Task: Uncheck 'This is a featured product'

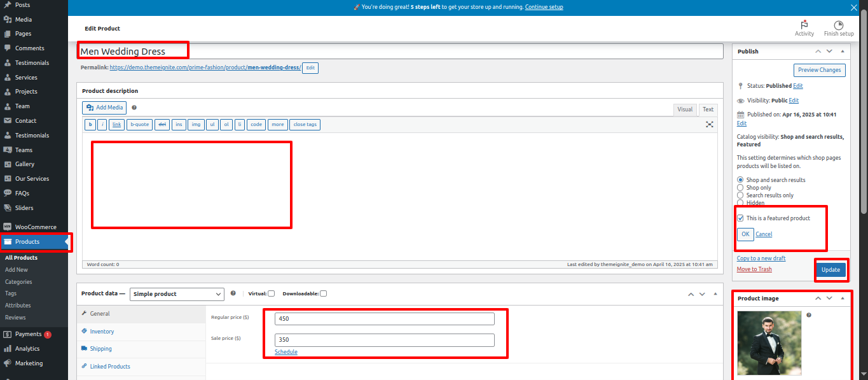Action: [740, 218]
